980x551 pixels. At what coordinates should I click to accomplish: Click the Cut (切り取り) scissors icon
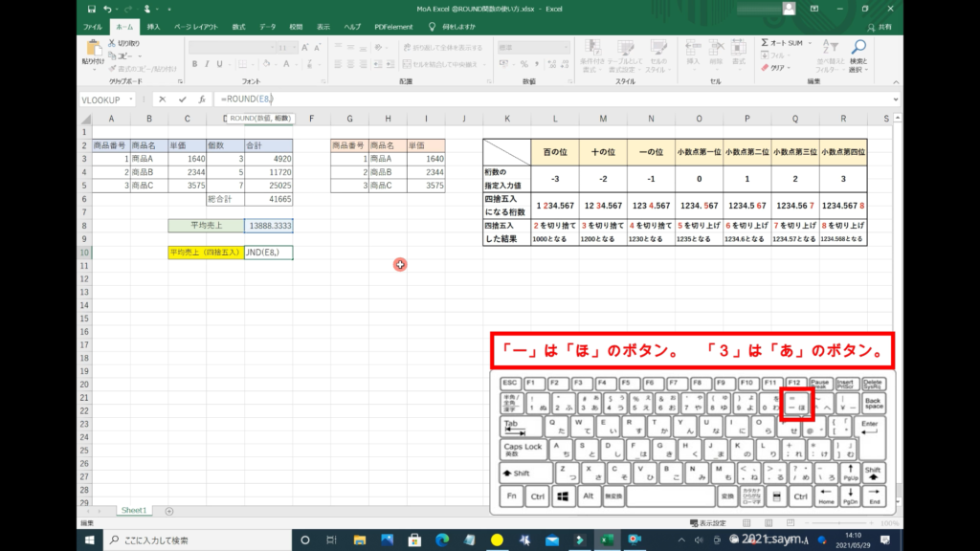pos(113,43)
